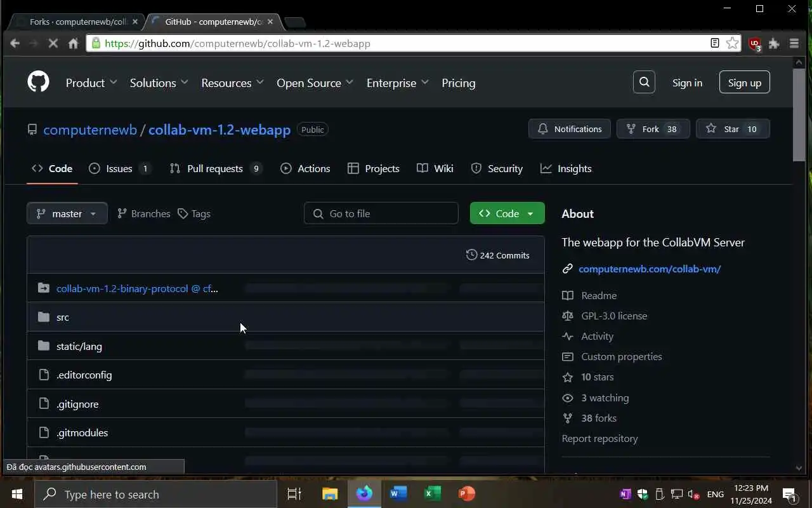Open the Security tab

(x=497, y=168)
